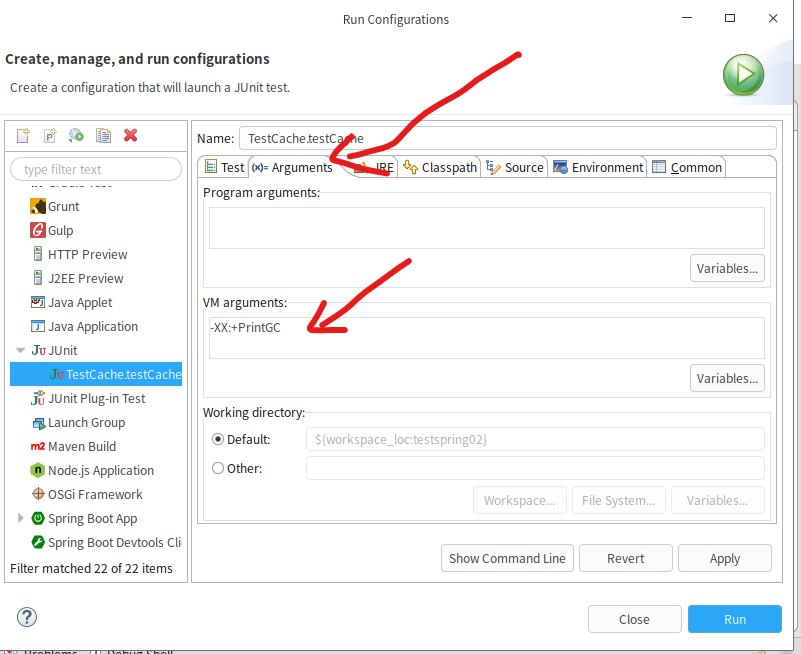The width and height of the screenshot is (801, 654).
Task: Click the New launch configuration icon
Action: coord(23,135)
